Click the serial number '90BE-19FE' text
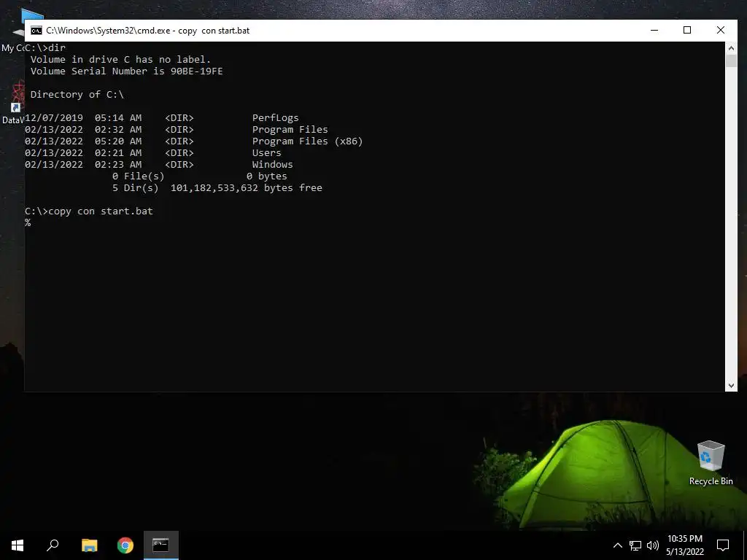Viewport: 747px width, 560px height. (197, 71)
